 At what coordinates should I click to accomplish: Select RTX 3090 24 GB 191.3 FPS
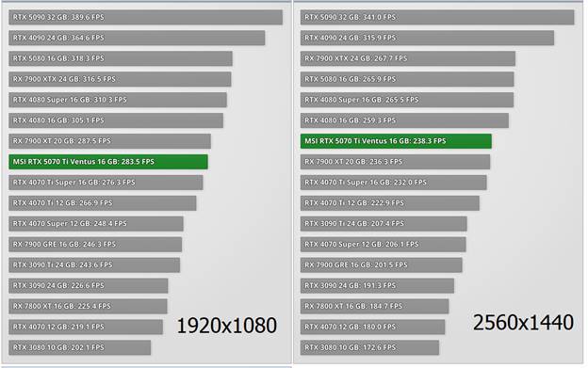[x=377, y=285]
